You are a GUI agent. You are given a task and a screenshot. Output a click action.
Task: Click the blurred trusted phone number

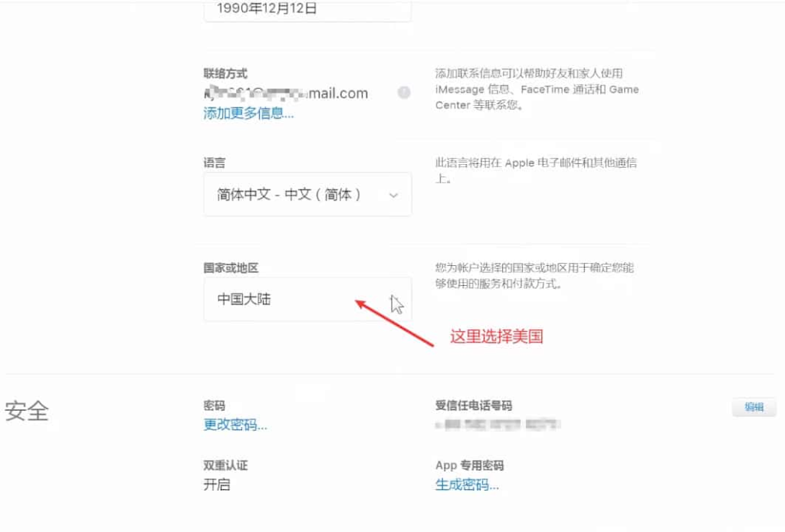[498, 425]
